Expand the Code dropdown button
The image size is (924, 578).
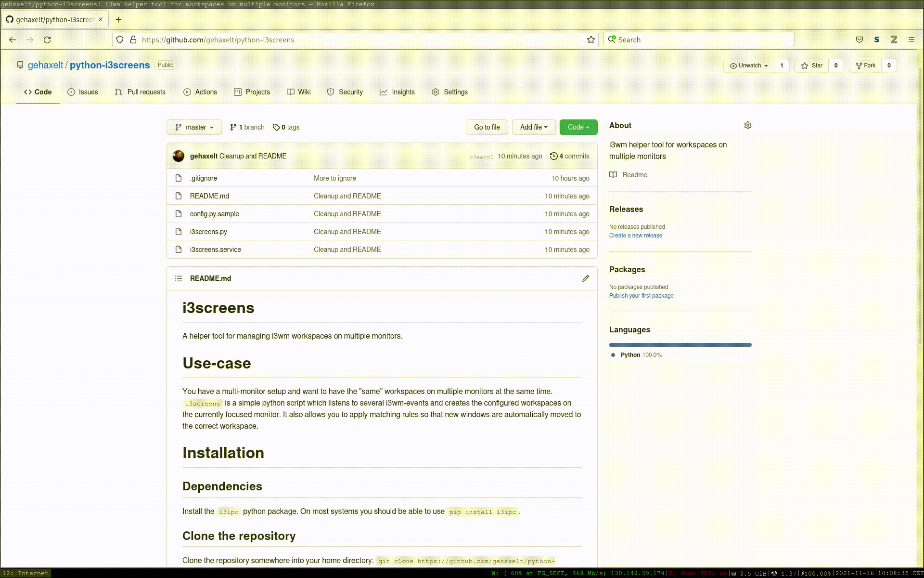click(577, 127)
